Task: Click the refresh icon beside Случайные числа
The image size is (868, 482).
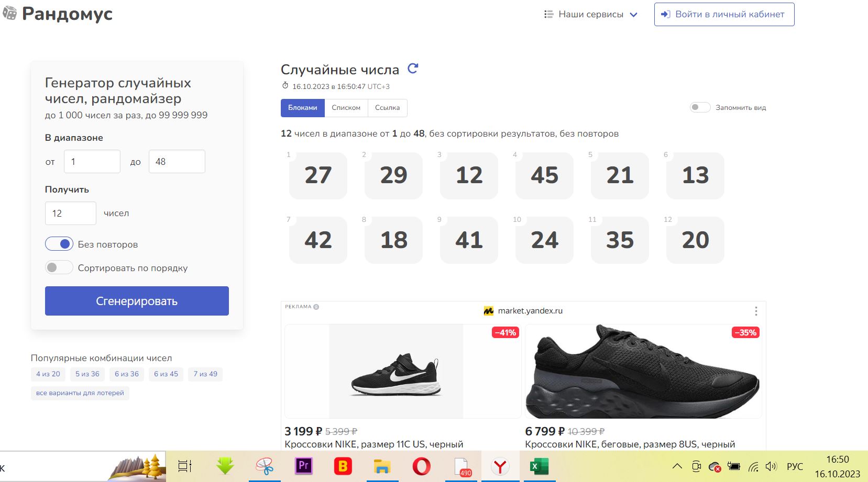Action: [x=413, y=69]
